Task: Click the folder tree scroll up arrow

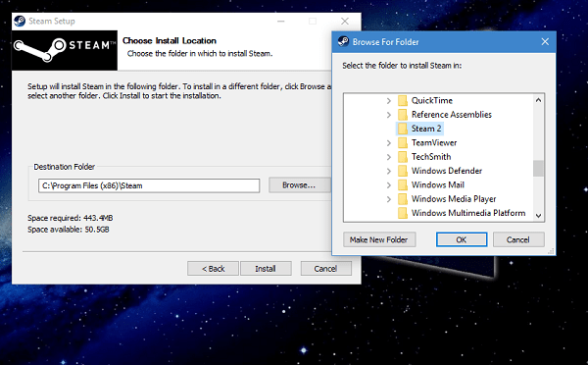Action: click(538, 100)
